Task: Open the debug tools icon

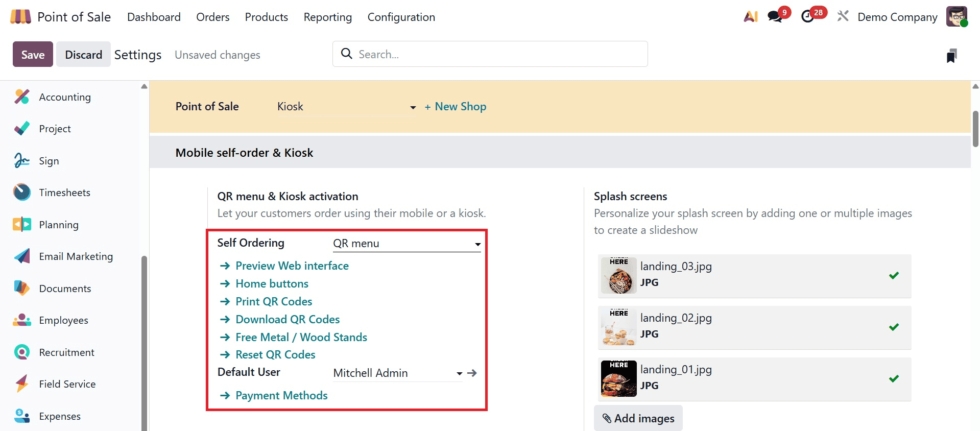Action: click(843, 16)
